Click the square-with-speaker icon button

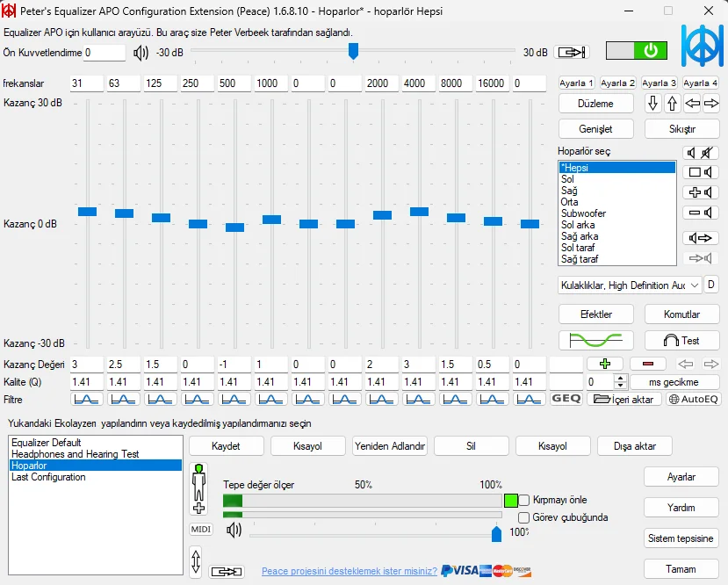coord(700,172)
